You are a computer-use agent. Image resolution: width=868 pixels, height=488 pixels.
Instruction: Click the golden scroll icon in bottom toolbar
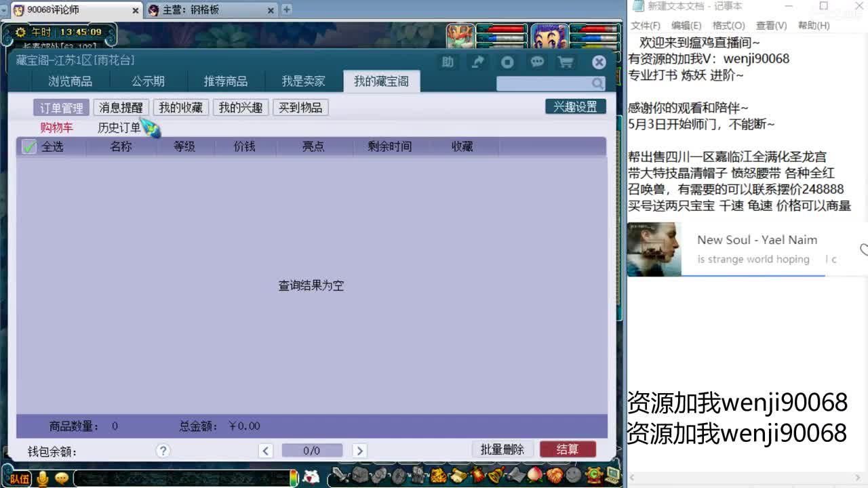click(458, 475)
